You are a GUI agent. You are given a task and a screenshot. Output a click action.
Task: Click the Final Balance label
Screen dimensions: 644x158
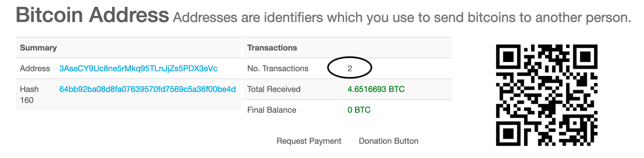[271, 110]
